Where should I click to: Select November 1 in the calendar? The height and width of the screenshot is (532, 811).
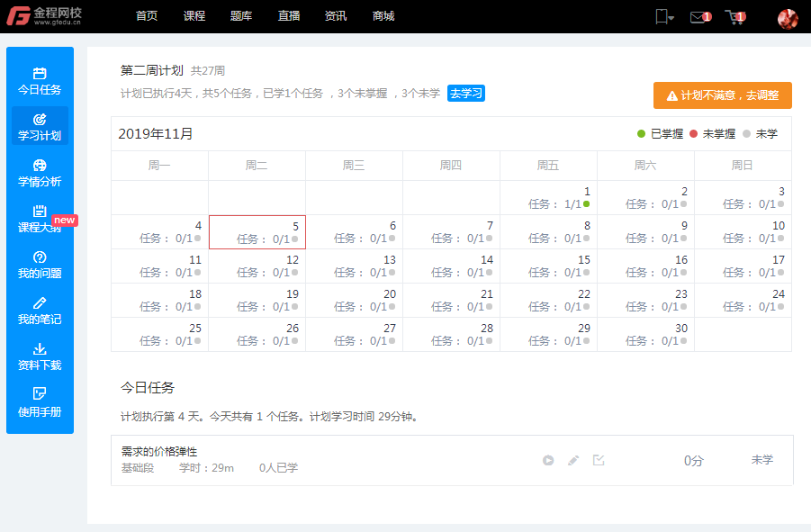pos(549,198)
